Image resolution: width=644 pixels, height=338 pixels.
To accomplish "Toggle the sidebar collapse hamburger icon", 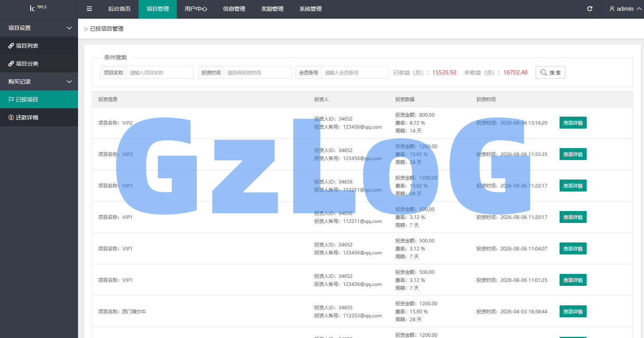I will 89,9.
